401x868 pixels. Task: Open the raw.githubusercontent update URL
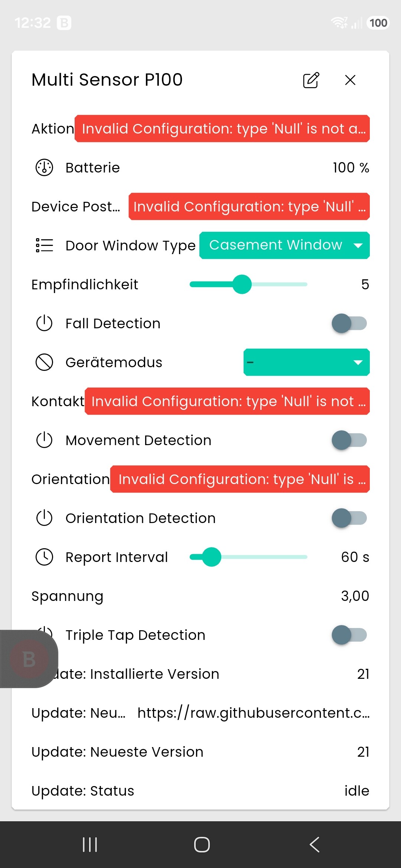pyautogui.click(x=254, y=713)
